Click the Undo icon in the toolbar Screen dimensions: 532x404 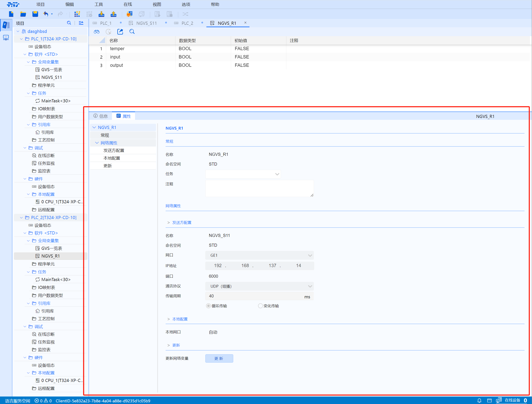tap(46, 14)
